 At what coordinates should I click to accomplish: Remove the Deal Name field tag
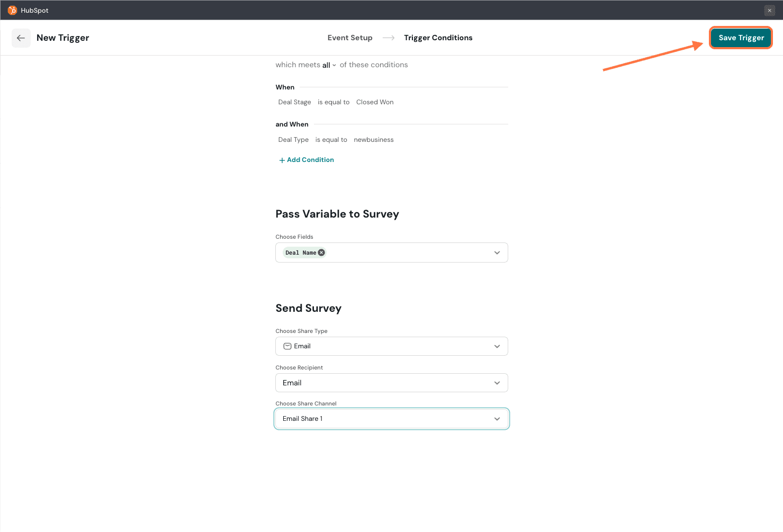click(x=321, y=253)
